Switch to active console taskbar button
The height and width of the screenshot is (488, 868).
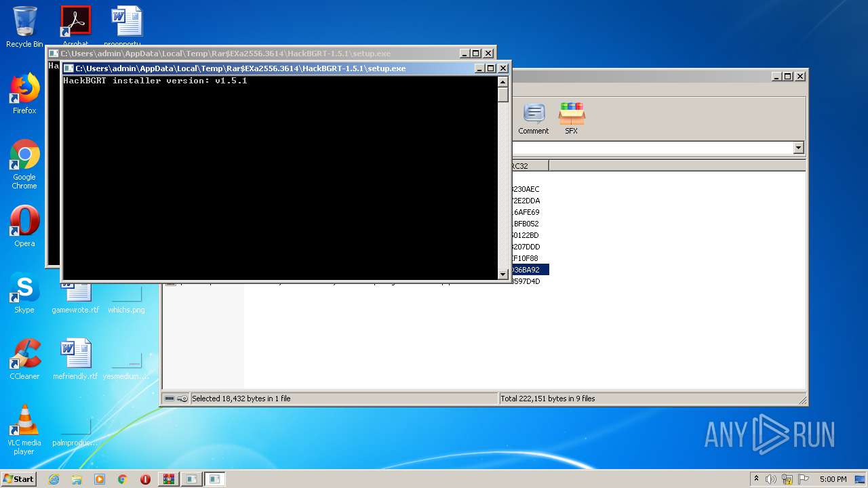[214, 479]
